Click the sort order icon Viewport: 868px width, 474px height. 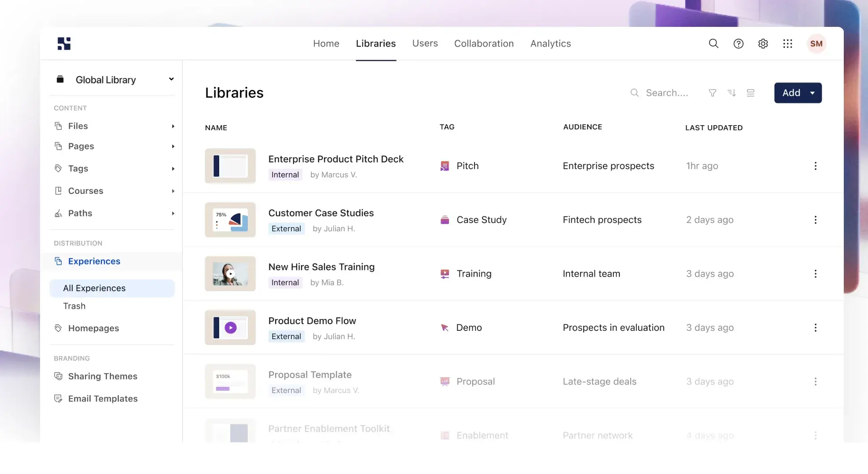tap(732, 93)
